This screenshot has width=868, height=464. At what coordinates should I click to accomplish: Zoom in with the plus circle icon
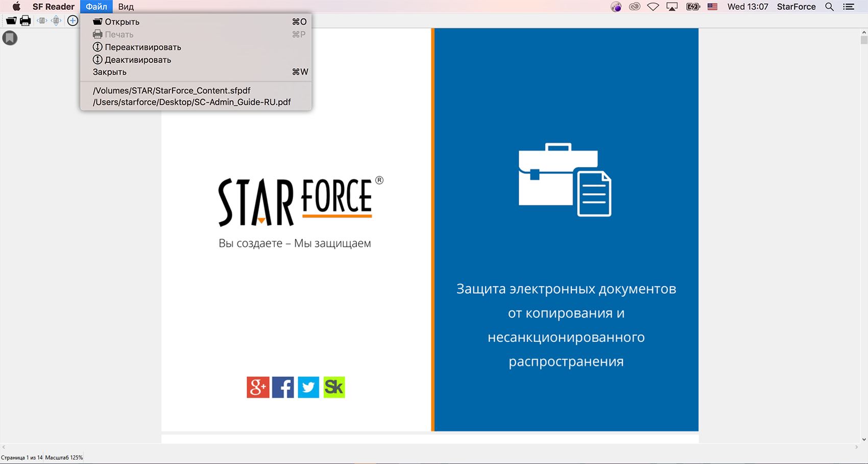73,21
